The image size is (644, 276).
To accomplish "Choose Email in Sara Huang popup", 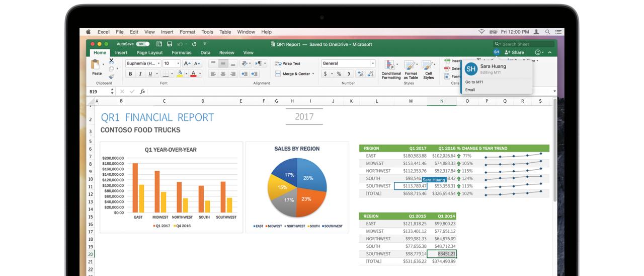I will (x=470, y=90).
